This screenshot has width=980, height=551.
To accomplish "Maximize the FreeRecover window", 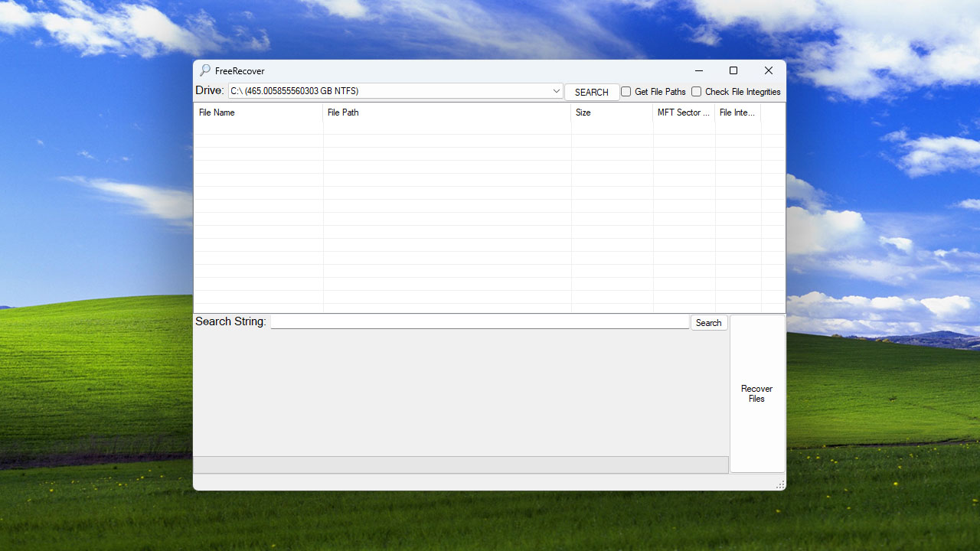I will point(733,70).
